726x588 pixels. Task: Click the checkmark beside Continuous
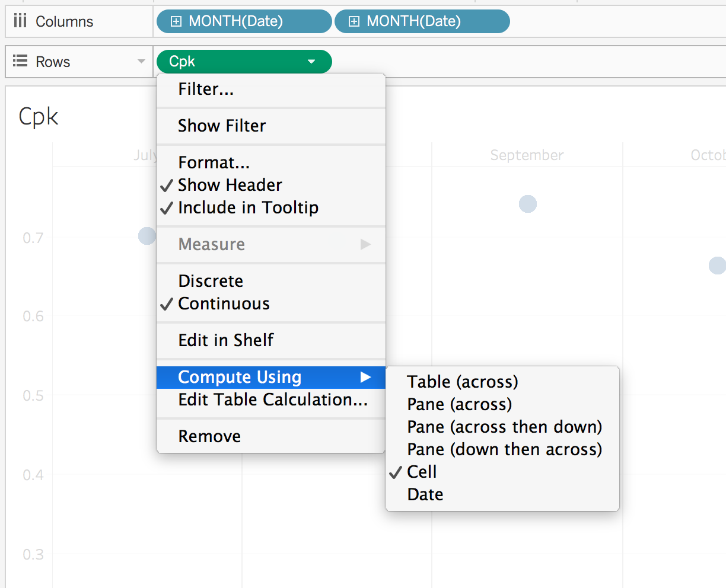(x=167, y=303)
